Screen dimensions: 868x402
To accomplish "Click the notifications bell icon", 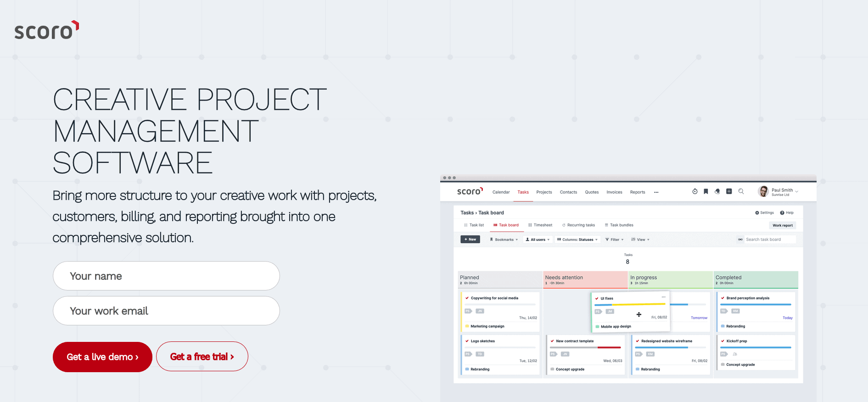I will pos(717,191).
